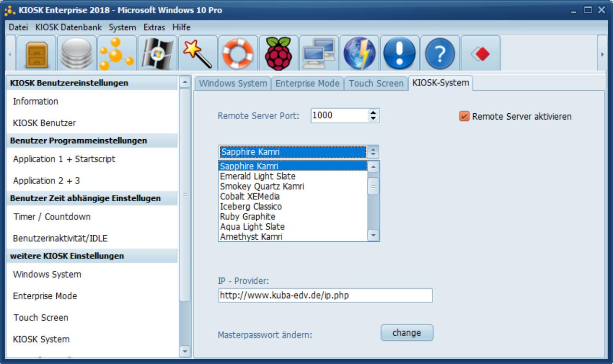Screen dimensions: 613x364
Task: Click the red diamond toolbar icon
Action: (481, 54)
